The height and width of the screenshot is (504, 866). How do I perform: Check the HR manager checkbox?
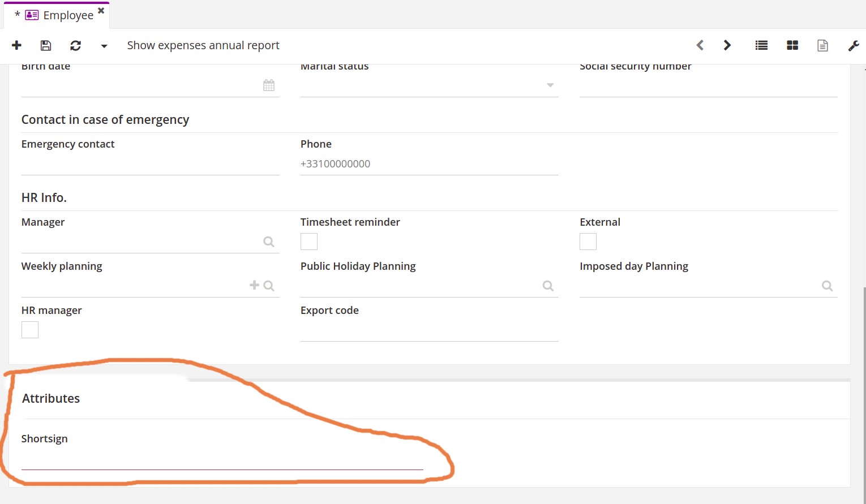(x=30, y=330)
